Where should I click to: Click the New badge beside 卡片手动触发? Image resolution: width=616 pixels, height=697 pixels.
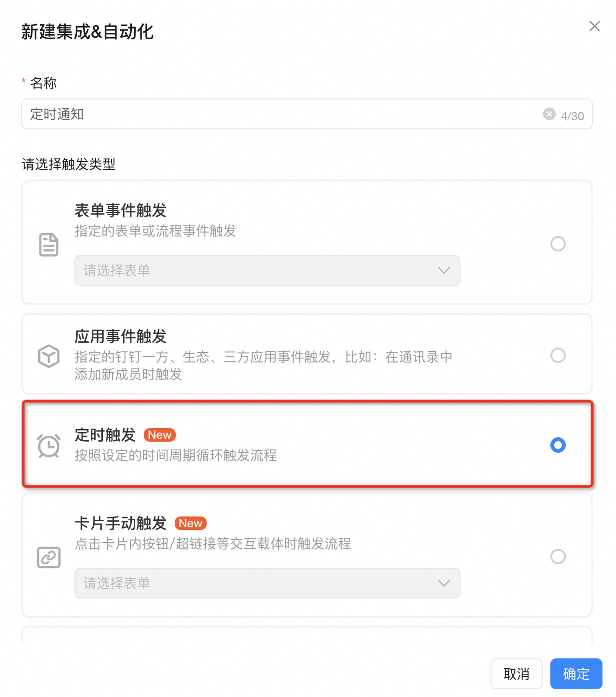tap(191, 523)
